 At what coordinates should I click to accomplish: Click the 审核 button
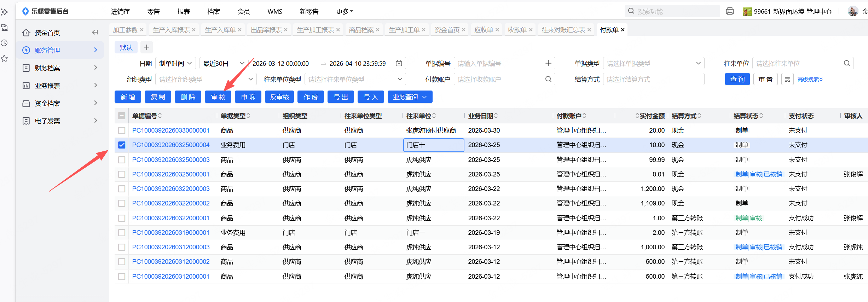click(x=218, y=97)
